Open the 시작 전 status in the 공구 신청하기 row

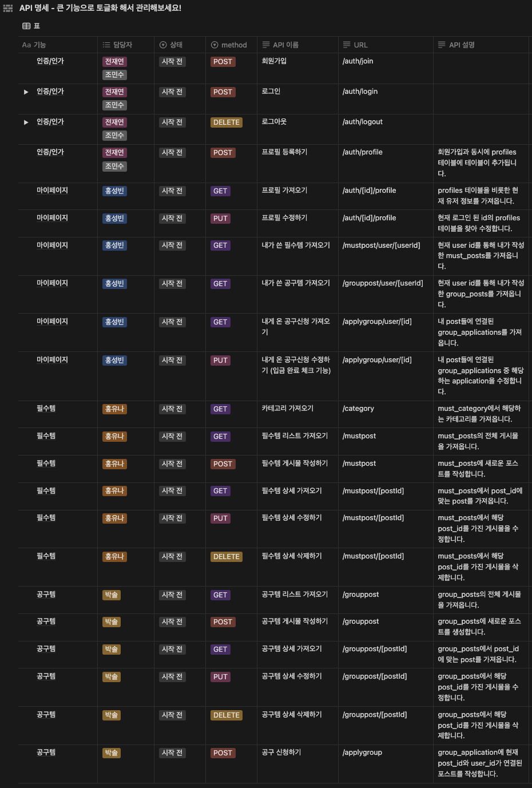pyautogui.click(x=172, y=753)
